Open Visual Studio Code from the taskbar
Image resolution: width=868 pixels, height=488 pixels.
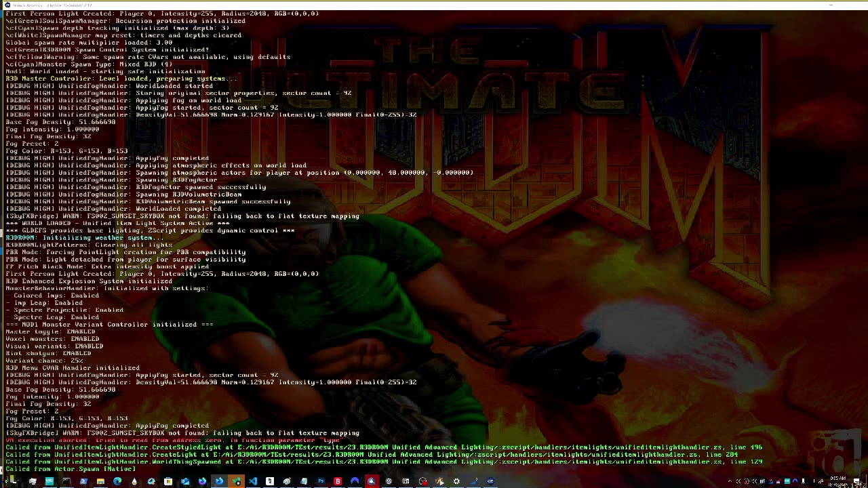(253, 481)
